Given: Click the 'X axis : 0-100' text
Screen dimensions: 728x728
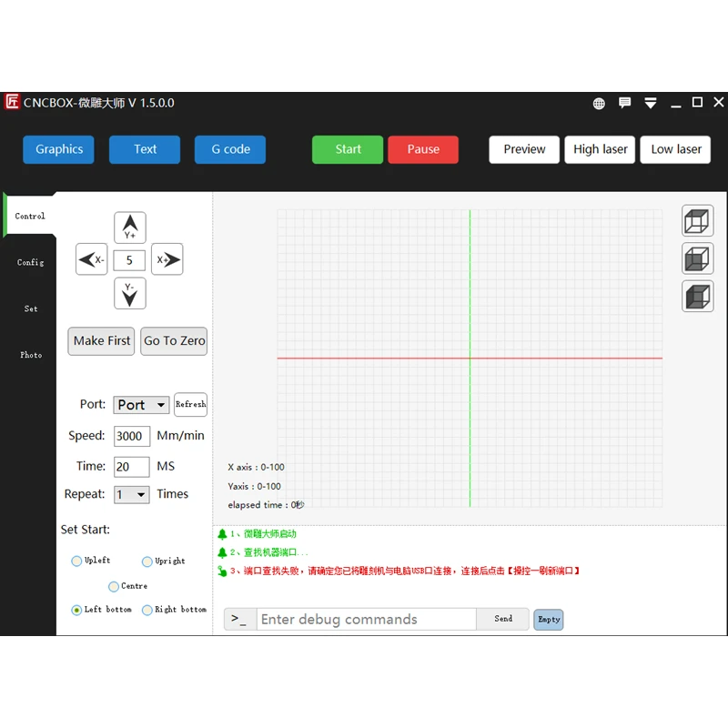Looking at the screenshot, I should click(256, 467).
